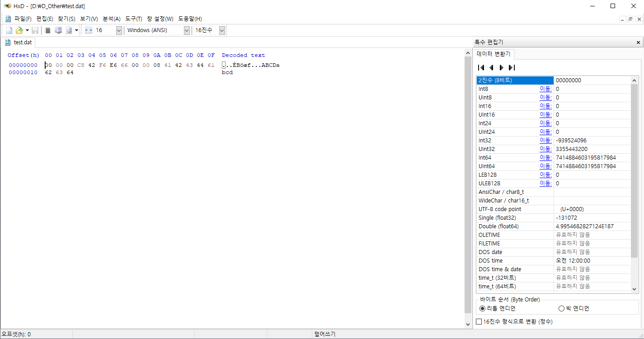Screen dimensions: 644x339
Task: Click the offset 00000010 row label
Action: click(23, 72)
